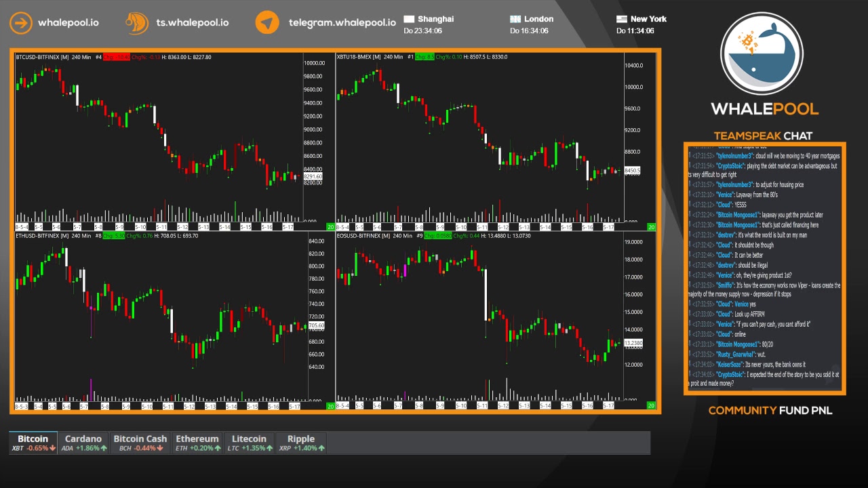Click the 8450.5 price tag on XBTU18 axis
Viewport: 868px width, 488px height.
pos(632,171)
